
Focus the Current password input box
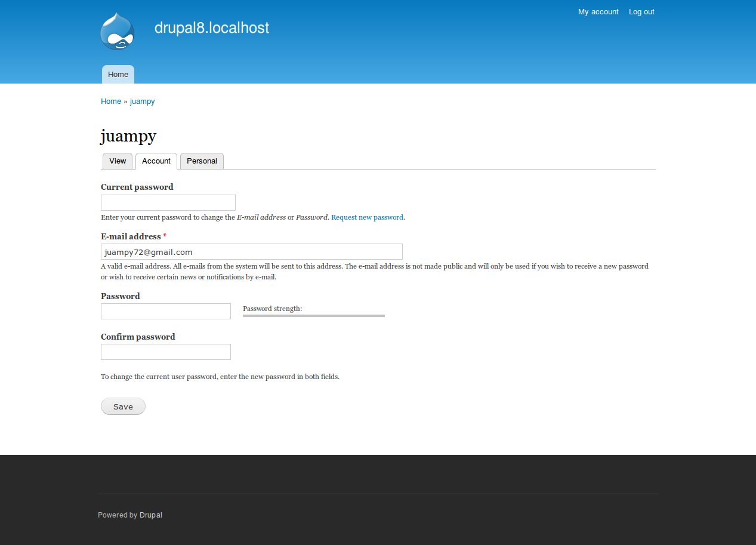pyautogui.click(x=168, y=202)
